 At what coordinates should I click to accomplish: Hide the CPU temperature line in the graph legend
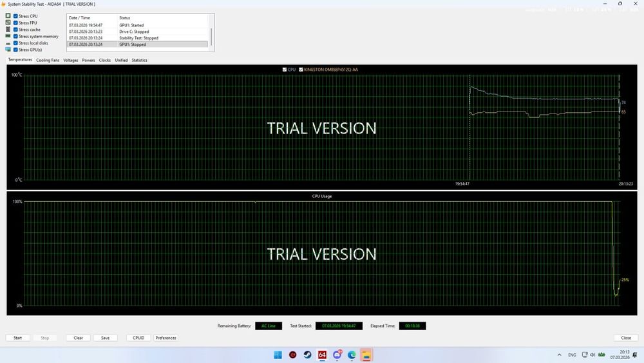pyautogui.click(x=285, y=70)
